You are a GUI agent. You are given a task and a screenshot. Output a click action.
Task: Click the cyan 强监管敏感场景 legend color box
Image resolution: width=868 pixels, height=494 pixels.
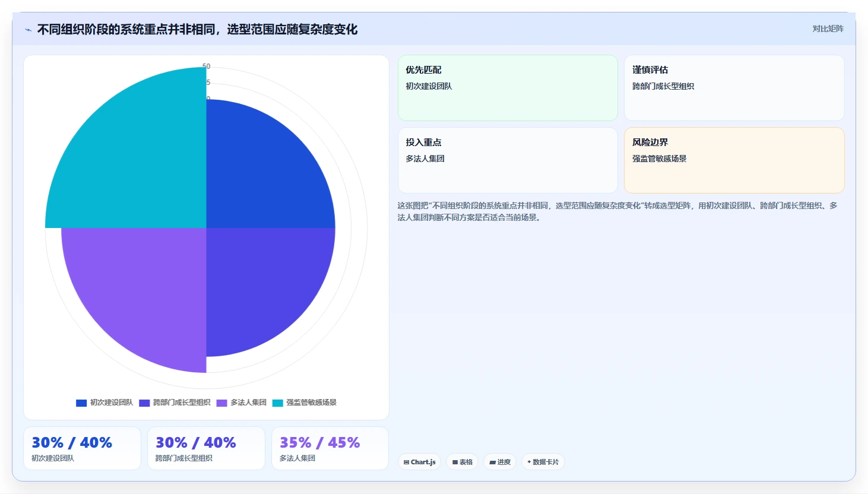click(x=277, y=403)
